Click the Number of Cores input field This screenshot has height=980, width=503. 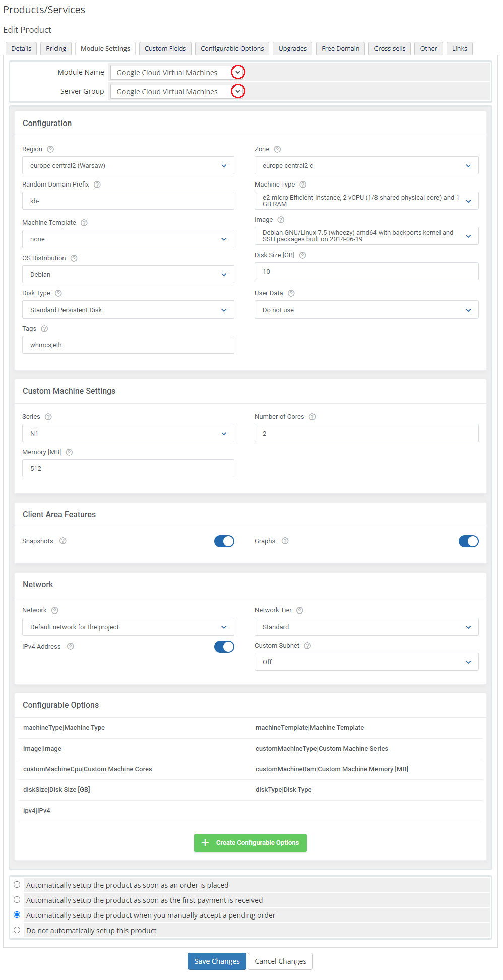point(366,433)
